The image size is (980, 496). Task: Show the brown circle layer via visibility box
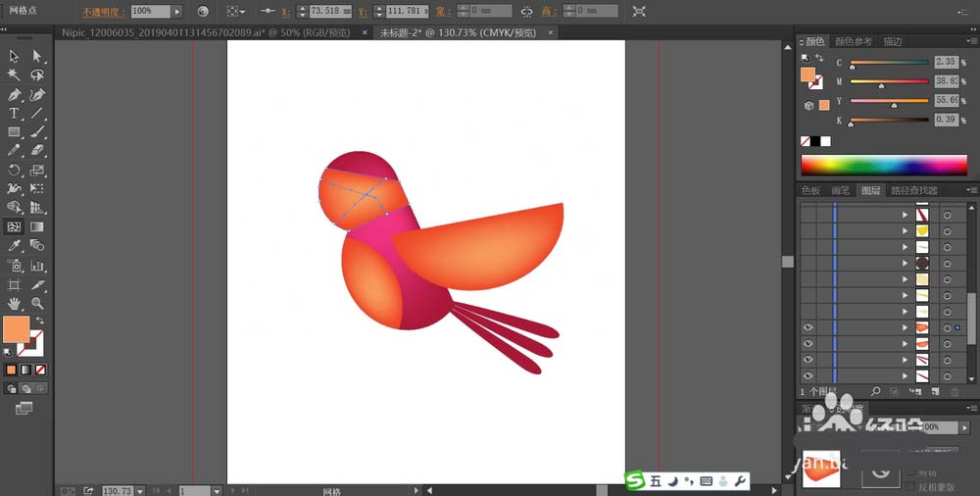[808, 263]
